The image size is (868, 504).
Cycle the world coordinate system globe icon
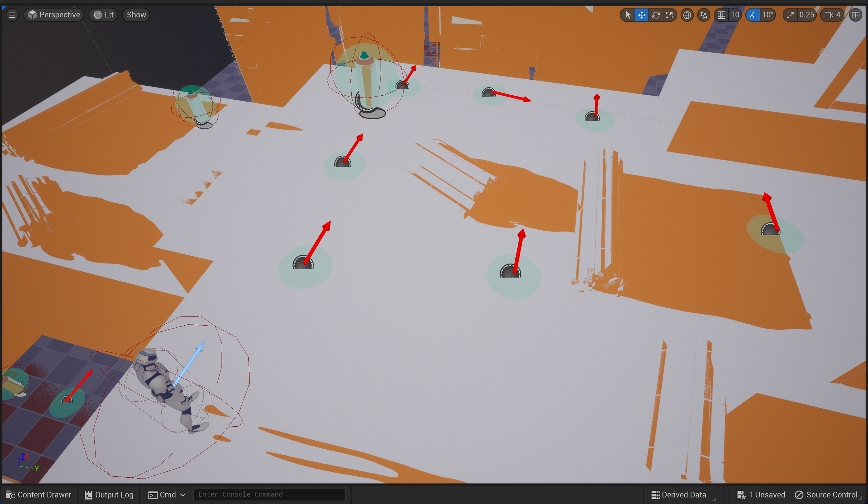[x=687, y=15]
